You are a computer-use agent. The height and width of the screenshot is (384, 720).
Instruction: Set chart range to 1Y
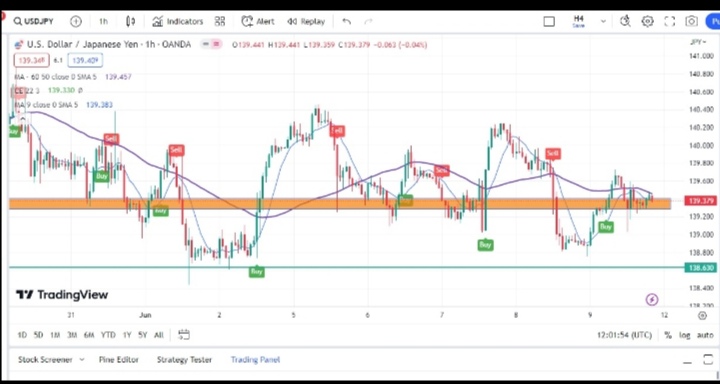click(x=127, y=335)
